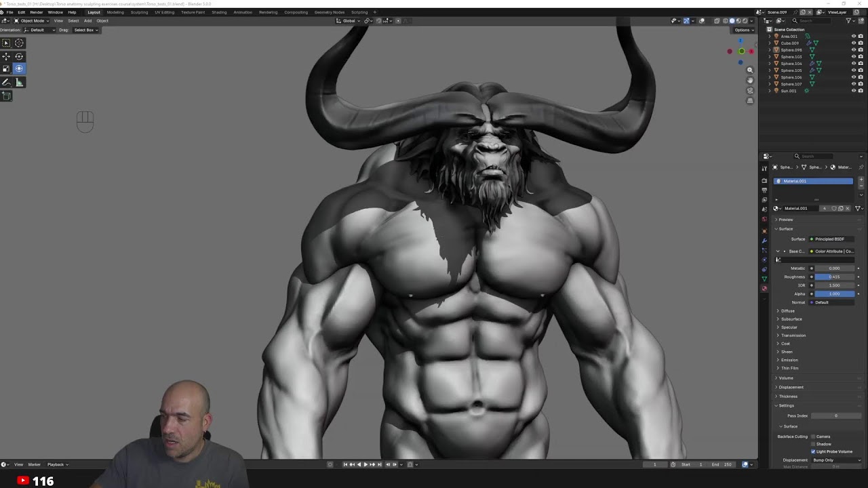Click the Color Attribute base color button
Viewport: 868px width, 488px height.
833,251
